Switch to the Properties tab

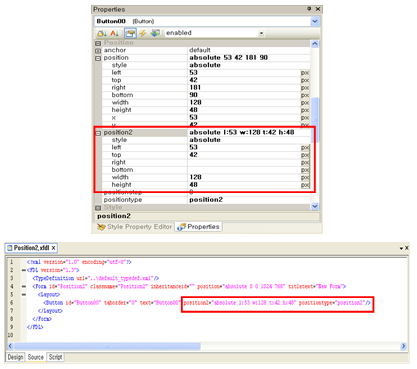[x=199, y=227]
